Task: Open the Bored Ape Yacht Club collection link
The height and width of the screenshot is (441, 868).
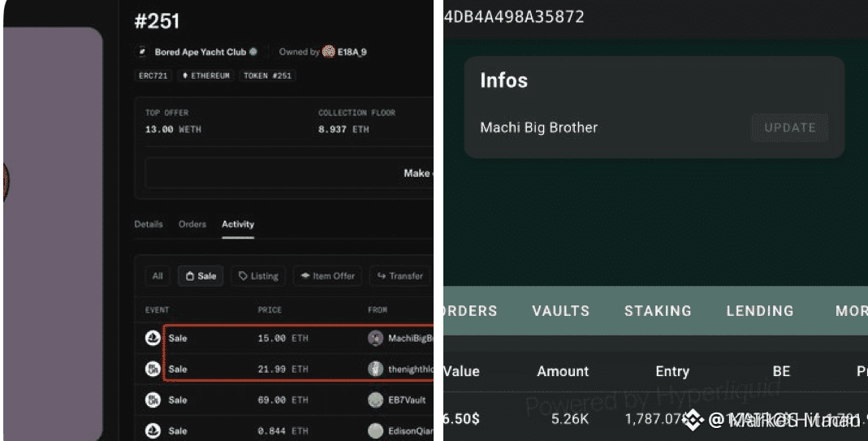Action: click(200, 52)
